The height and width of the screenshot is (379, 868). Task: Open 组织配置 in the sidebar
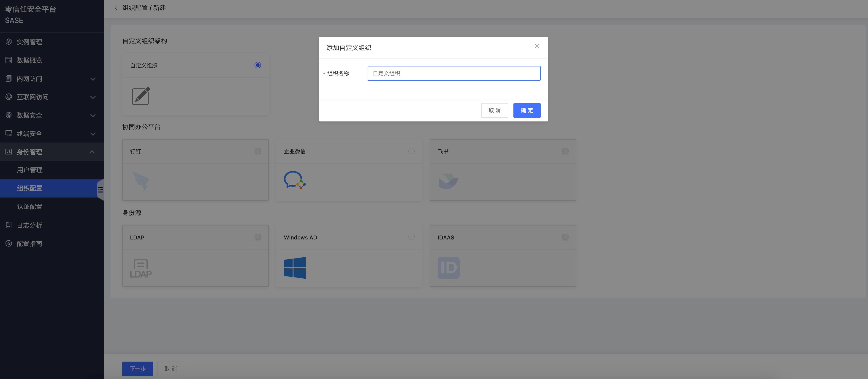tap(52, 188)
